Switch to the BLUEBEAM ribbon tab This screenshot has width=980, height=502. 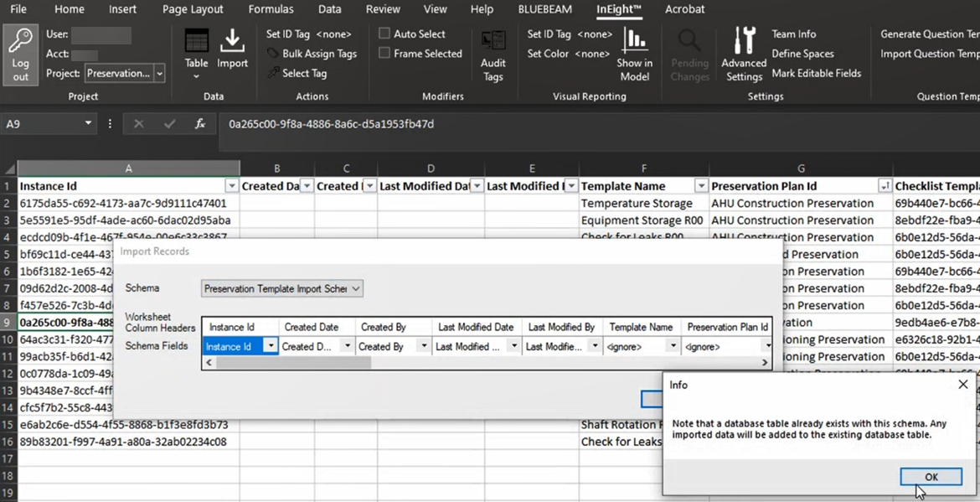544,9
